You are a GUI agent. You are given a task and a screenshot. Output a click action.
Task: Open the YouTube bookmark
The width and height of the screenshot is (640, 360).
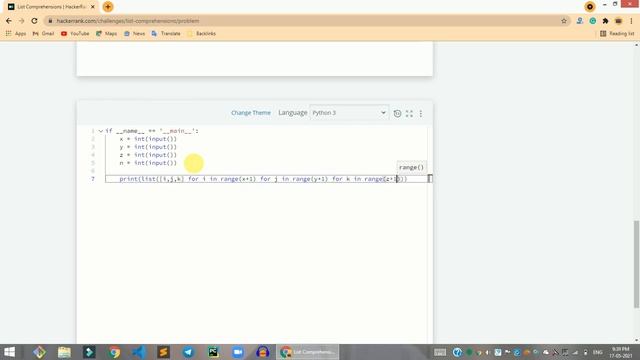75,33
